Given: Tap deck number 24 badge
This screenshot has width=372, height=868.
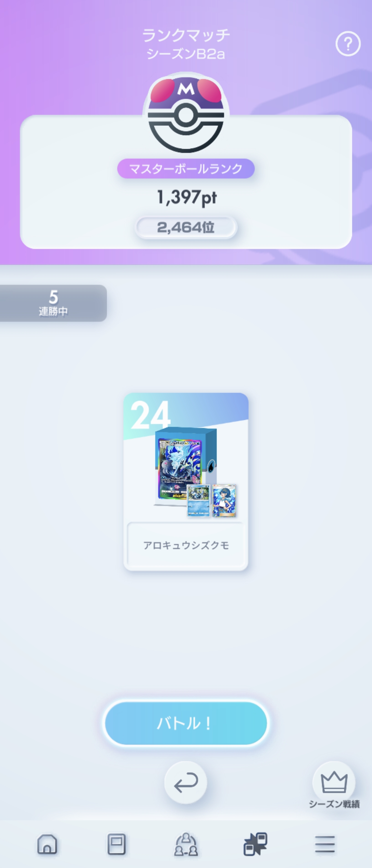Looking at the screenshot, I should click(150, 415).
